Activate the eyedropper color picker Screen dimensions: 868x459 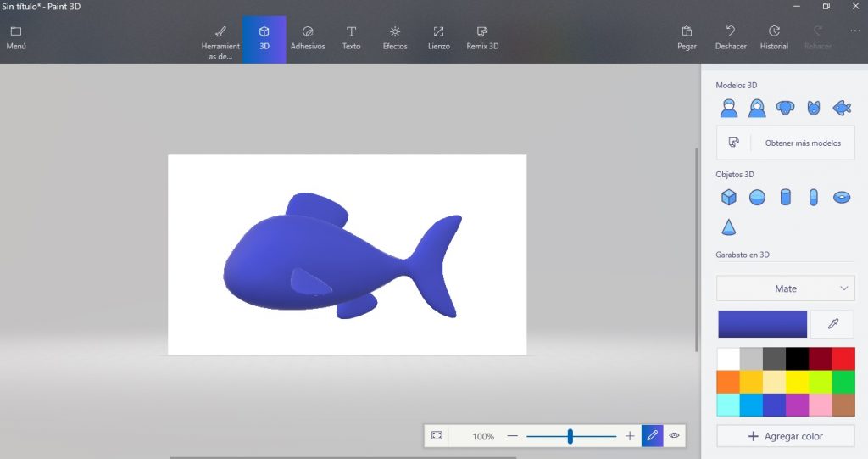[x=832, y=324]
